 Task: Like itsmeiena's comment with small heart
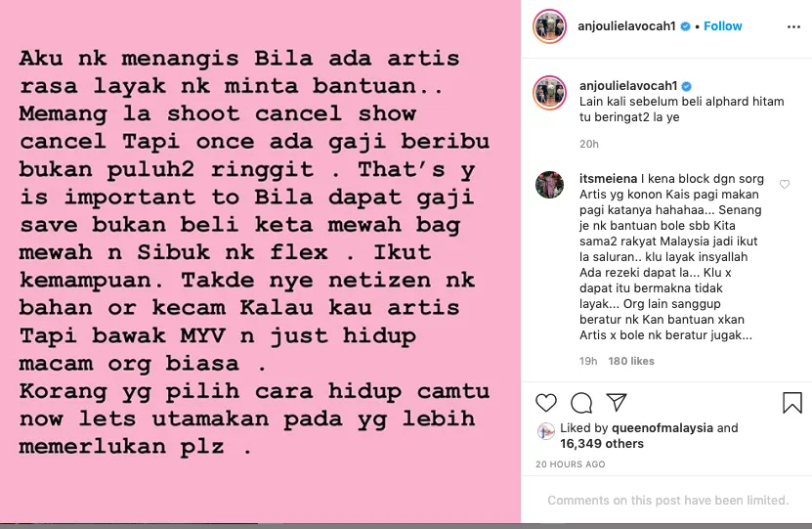tap(785, 185)
